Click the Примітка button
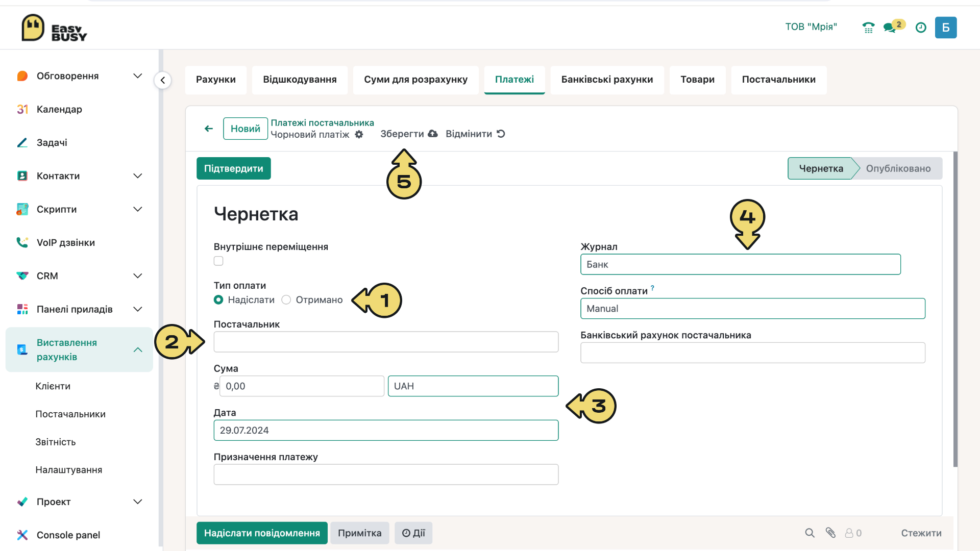Viewport: 980px width, 551px height. pyautogui.click(x=360, y=533)
